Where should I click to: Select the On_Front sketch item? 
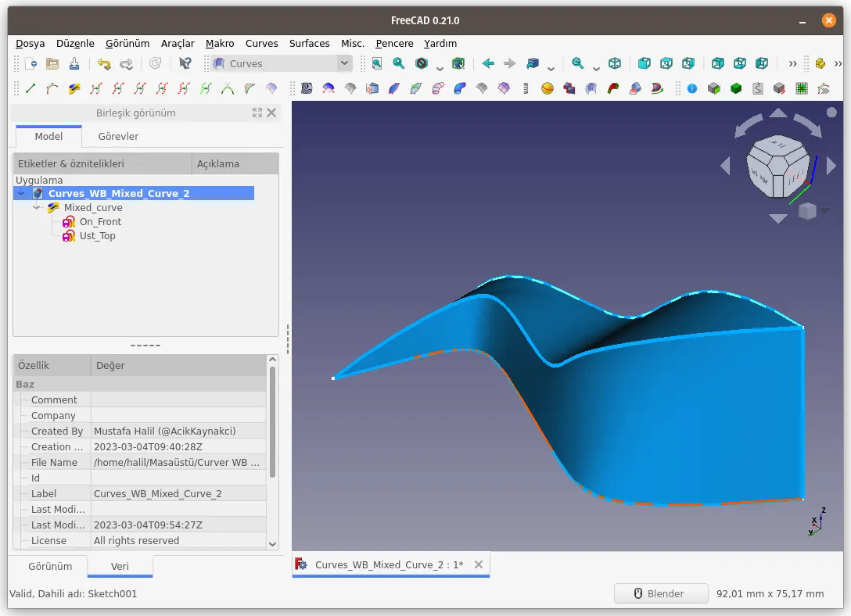(100, 222)
